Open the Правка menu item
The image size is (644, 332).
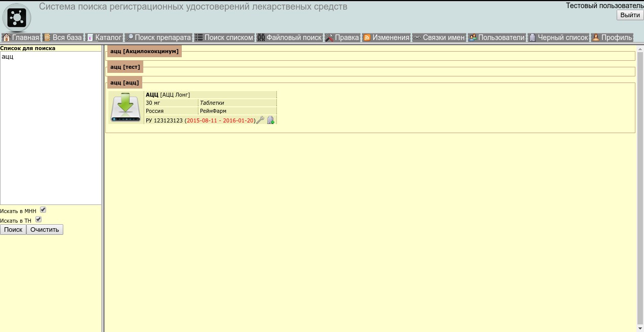342,37
